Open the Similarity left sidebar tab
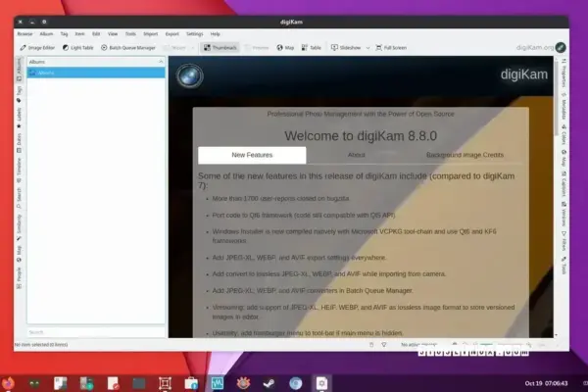588x392 pixels. point(19,227)
